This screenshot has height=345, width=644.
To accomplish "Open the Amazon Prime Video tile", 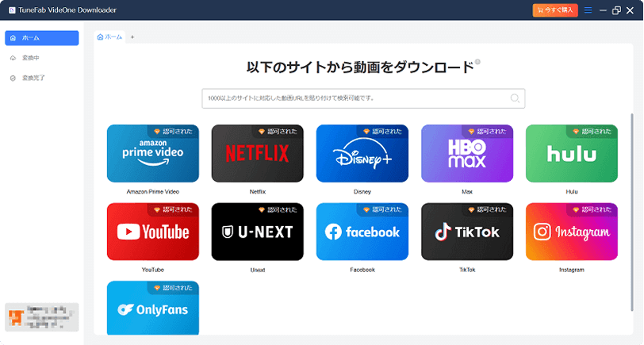I will pyautogui.click(x=153, y=153).
